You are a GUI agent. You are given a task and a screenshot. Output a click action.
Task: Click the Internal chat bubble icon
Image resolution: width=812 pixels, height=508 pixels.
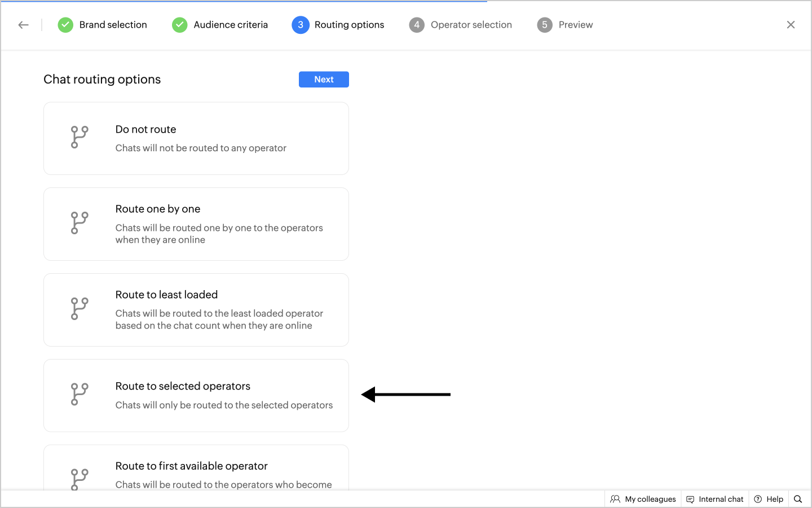tap(690, 499)
